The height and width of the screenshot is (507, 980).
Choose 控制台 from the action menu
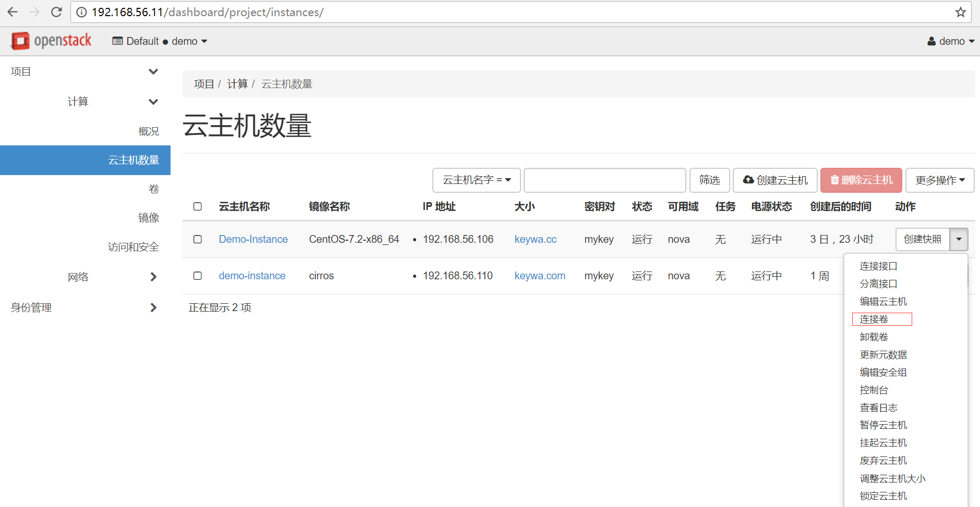(874, 390)
